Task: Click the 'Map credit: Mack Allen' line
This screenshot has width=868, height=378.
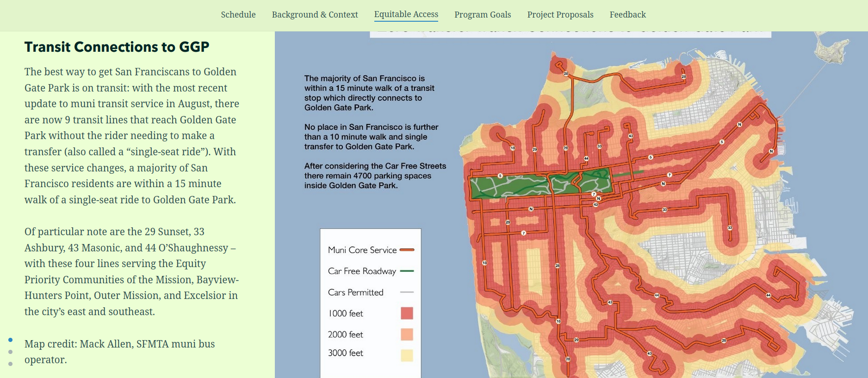Action: 119,352
